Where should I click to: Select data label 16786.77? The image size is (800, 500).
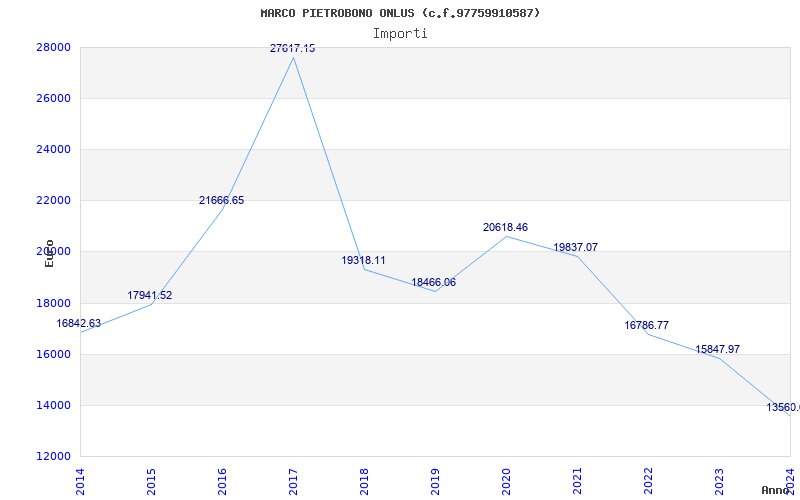[x=646, y=326]
